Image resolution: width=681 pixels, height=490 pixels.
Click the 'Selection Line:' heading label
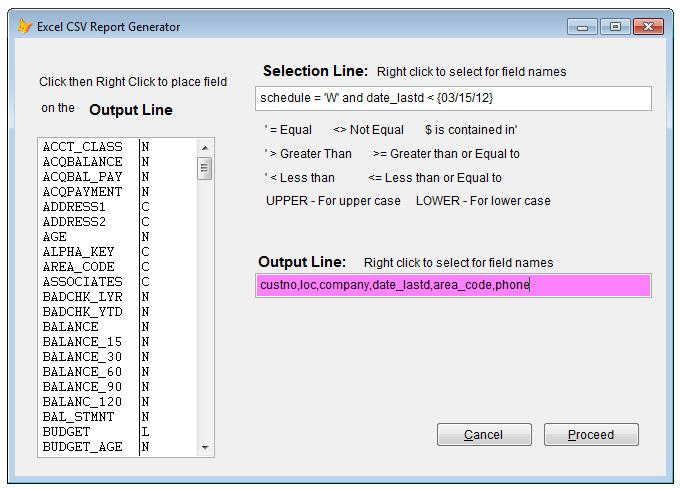tap(315, 71)
